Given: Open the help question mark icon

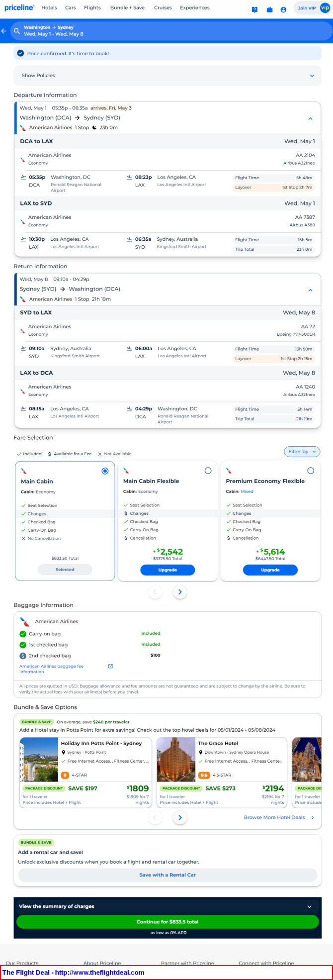Looking at the screenshot, I should tap(254, 9).
